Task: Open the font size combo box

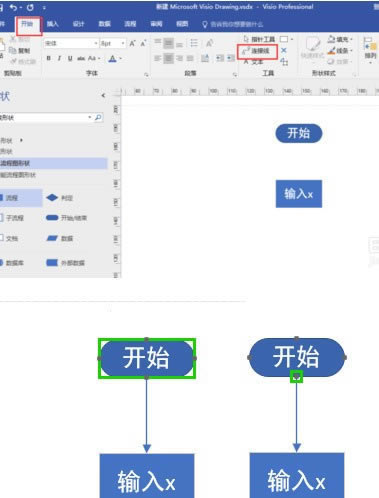Action: click(113, 43)
